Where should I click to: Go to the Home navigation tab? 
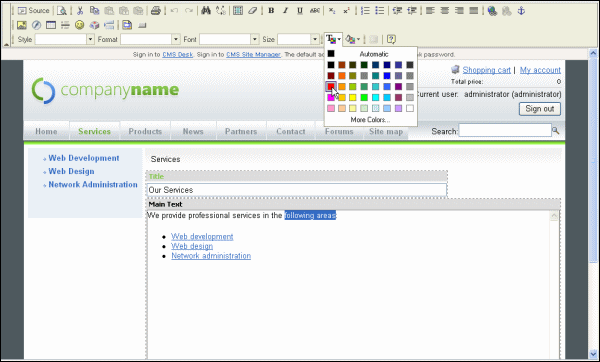[46, 131]
